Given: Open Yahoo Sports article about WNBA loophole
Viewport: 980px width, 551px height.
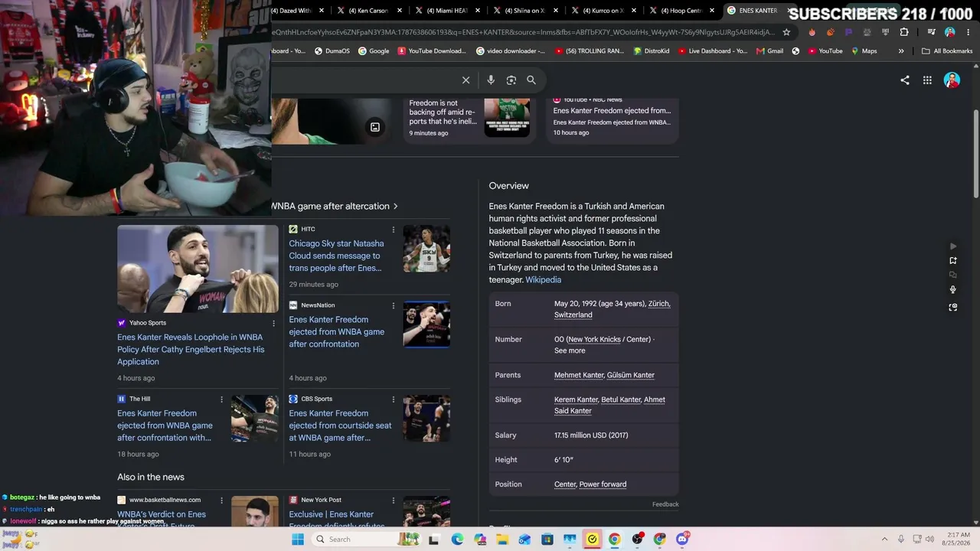Looking at the screenshot, I should point(191,350).
